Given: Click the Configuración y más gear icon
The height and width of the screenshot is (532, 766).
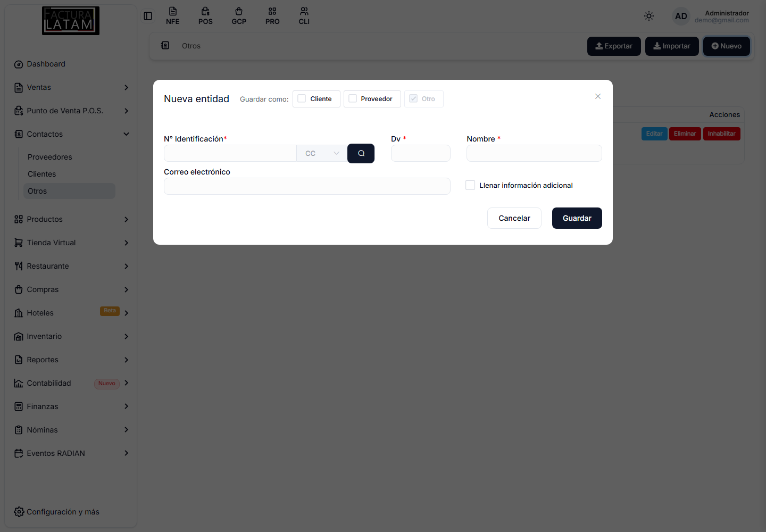Looking at the screenshot, I should [x=19, y=512].
